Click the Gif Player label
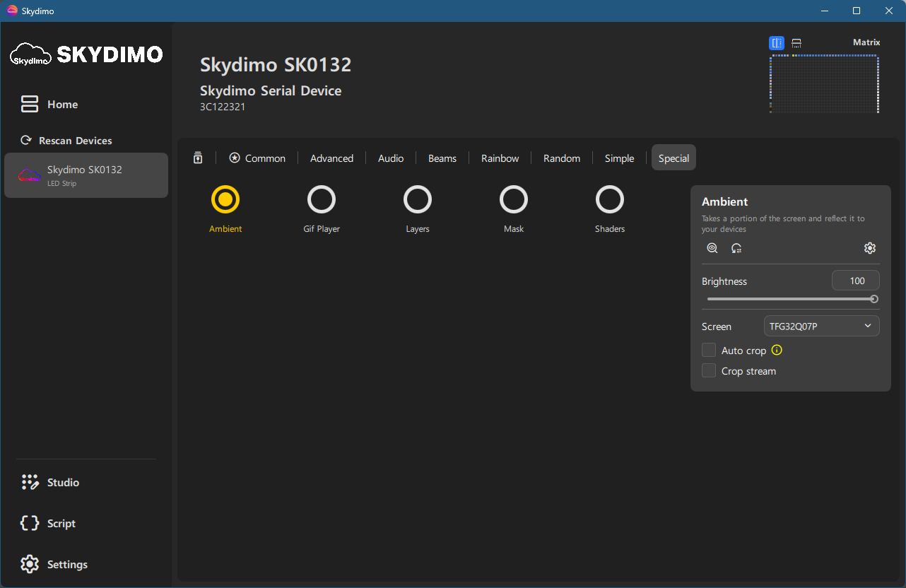This screenshot has height=588, width=906. tap(322, 229)
